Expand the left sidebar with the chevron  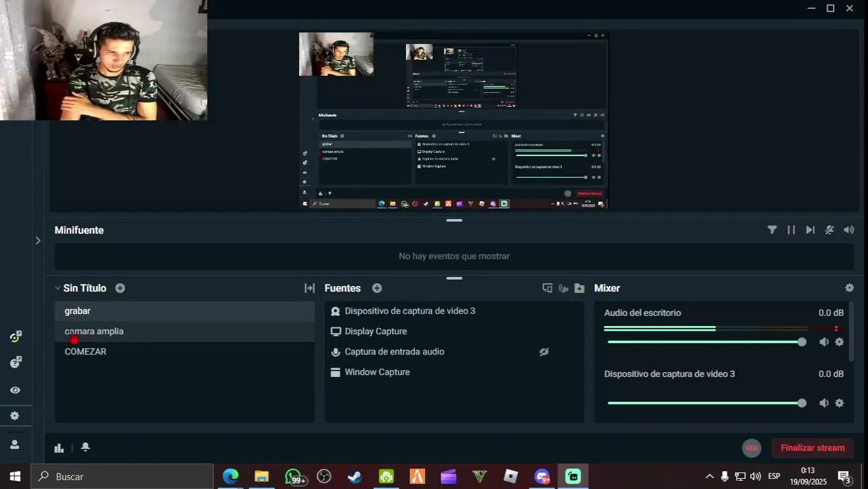coord(38,240)
